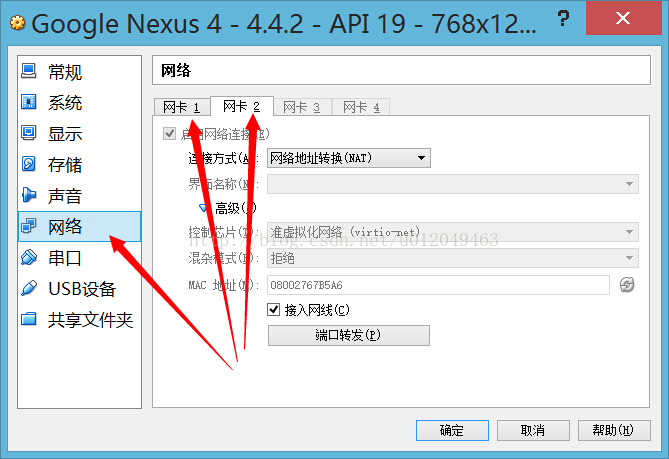Click the 显示 (Display) screen icon
Screen dimensions: 669x459
[29, 133]
